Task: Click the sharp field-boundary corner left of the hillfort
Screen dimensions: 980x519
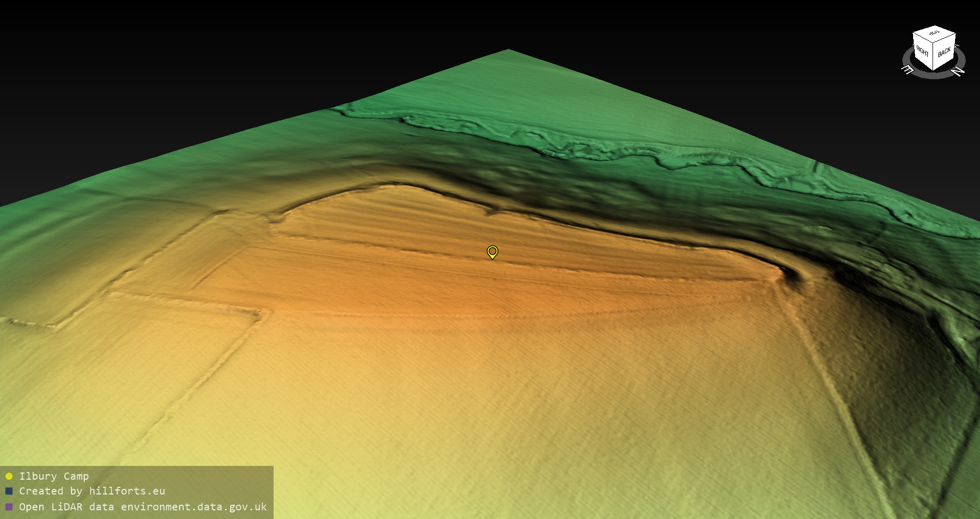Action: coord(263,311)
